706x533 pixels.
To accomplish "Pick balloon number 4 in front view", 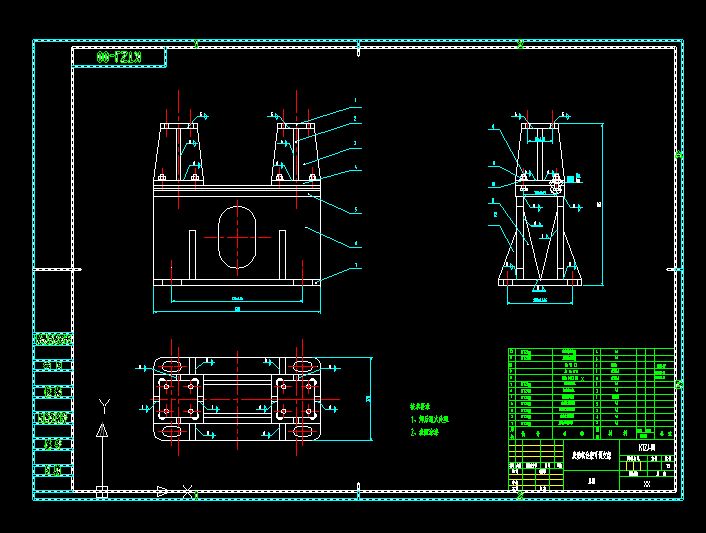I will [x=356, y=167].
